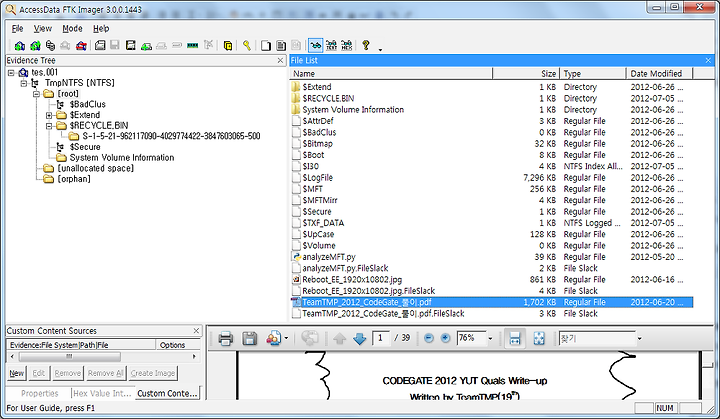Click the Add Evidence Item toolbar icon
Image resolution: width=720 pixels, height=419 pixels.
point(19,45)
